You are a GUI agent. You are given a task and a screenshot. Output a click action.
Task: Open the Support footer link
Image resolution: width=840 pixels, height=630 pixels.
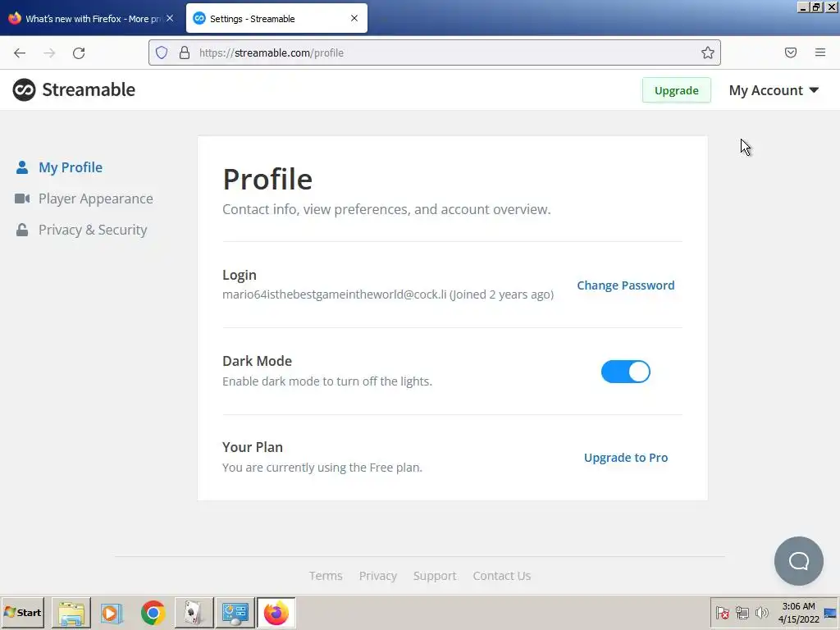(x=435, y=576)
